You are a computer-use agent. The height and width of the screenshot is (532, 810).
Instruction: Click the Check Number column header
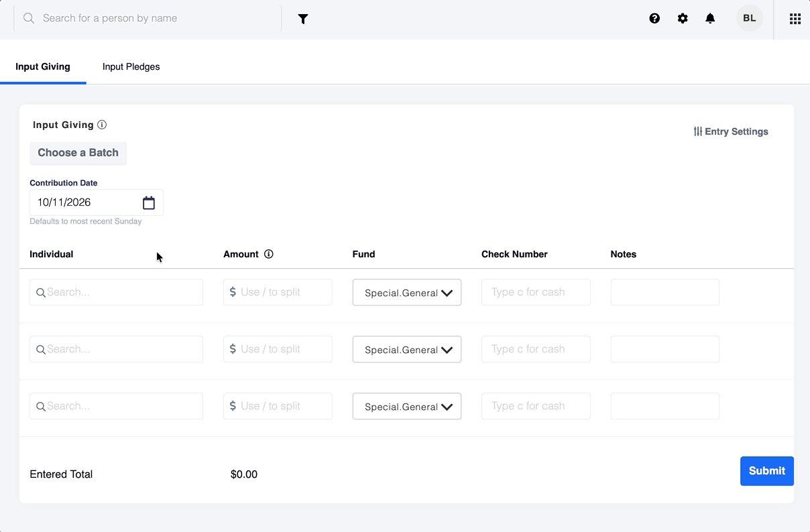pyautogui.click(x=514, y=254)
